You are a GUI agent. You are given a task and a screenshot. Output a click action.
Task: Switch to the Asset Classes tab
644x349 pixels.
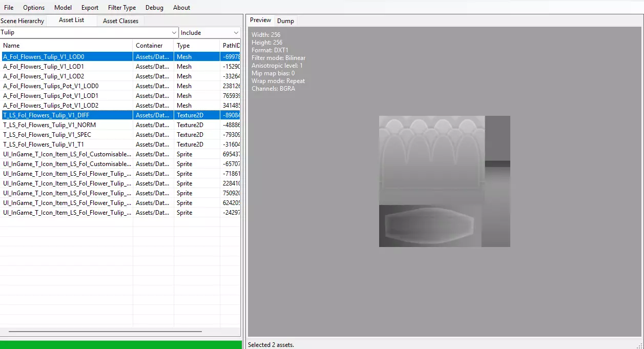120,21
